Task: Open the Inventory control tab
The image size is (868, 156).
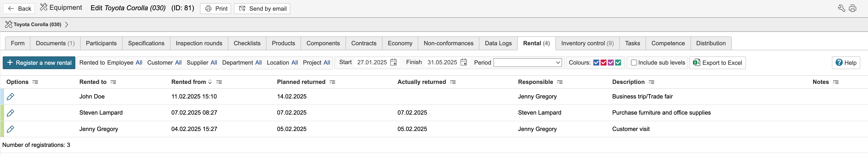Action: [587, 44]
